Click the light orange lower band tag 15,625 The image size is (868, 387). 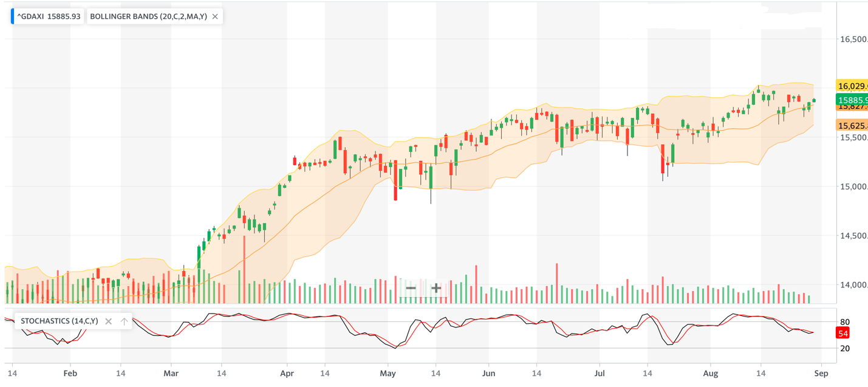pos(852,126)
